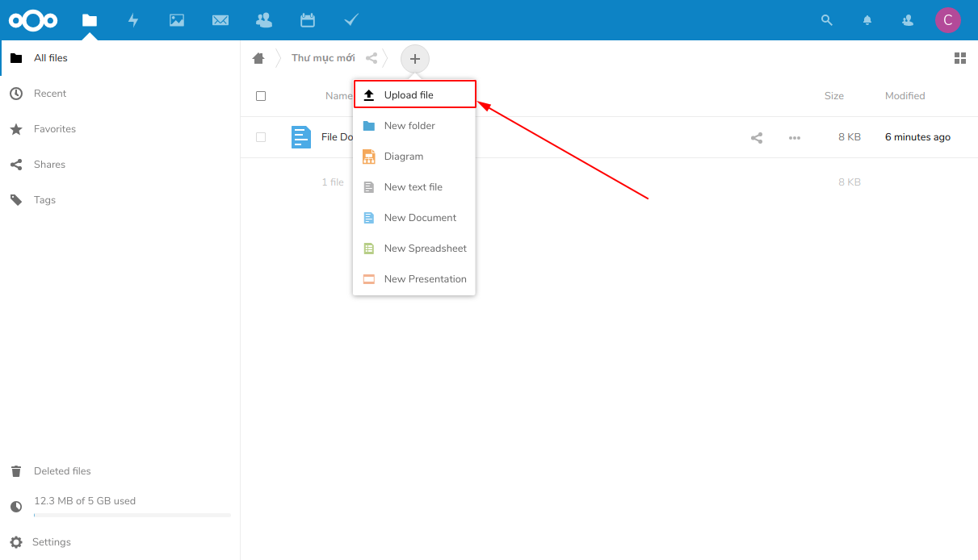Open the Files app icon
Image resolution: width=978 pixels, height=560 pixels.
pyautogui.click(x=90, y=20)
